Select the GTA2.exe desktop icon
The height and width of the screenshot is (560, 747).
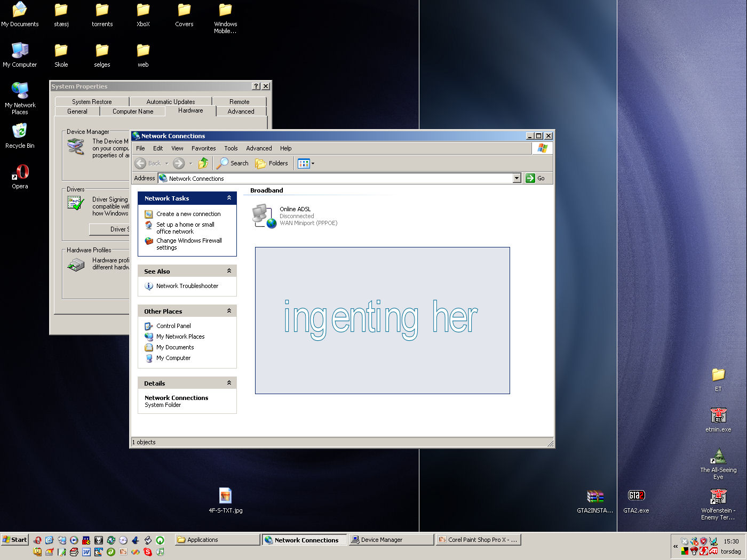636,501
